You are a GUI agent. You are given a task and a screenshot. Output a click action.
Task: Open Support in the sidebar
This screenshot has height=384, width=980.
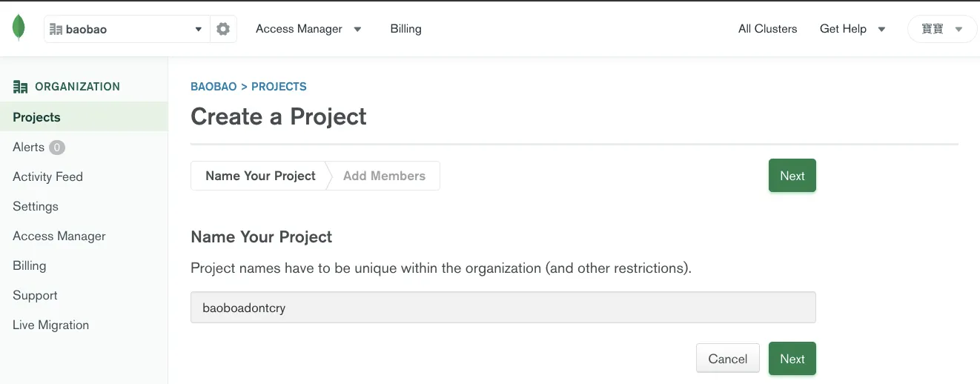(x=35, y=295)
